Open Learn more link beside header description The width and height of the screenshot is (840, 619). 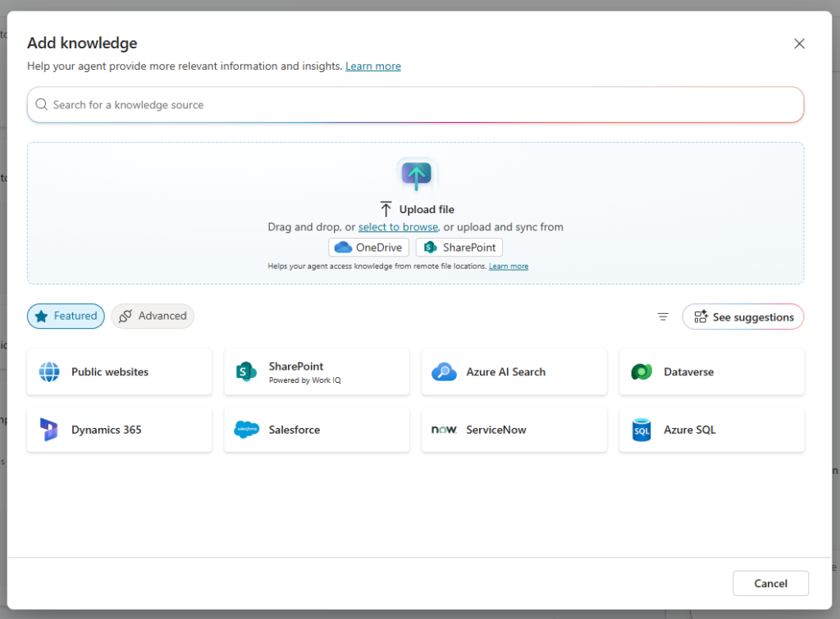point(373,66)
